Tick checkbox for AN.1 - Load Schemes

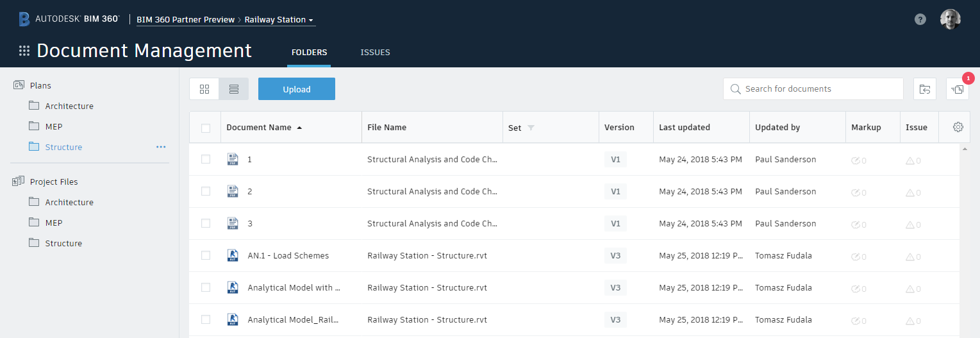(206, 255)
